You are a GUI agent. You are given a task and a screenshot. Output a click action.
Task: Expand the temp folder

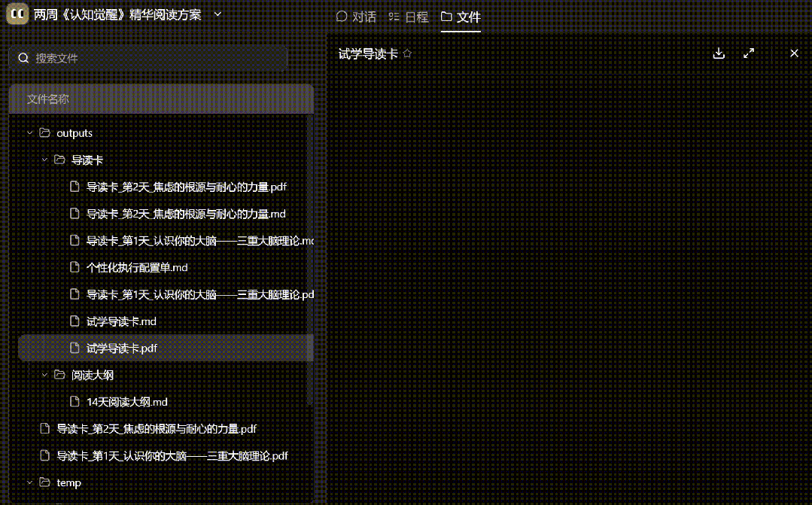coord(29,482)
